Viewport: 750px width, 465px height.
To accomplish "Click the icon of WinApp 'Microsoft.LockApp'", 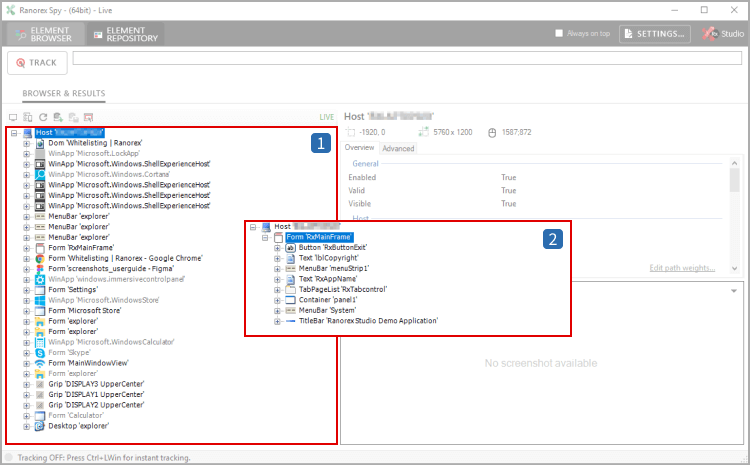I will click(x=40, y=154).
